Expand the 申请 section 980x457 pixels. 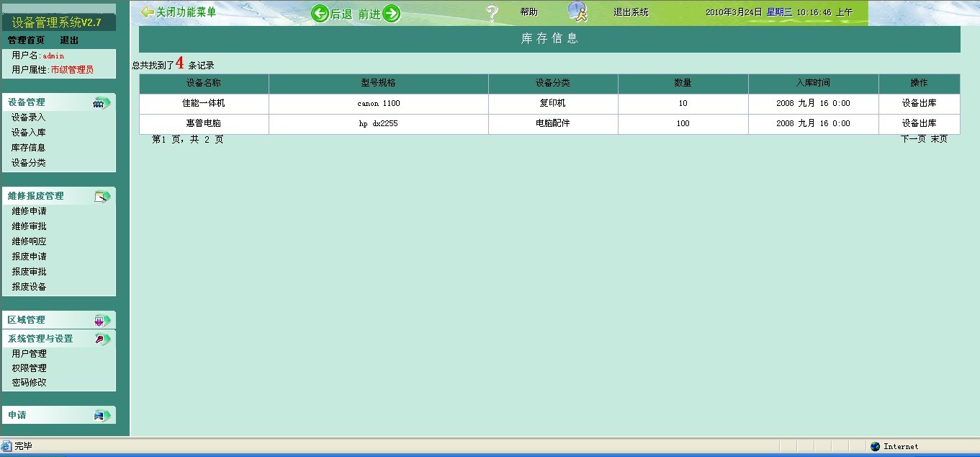coord(17,415)
